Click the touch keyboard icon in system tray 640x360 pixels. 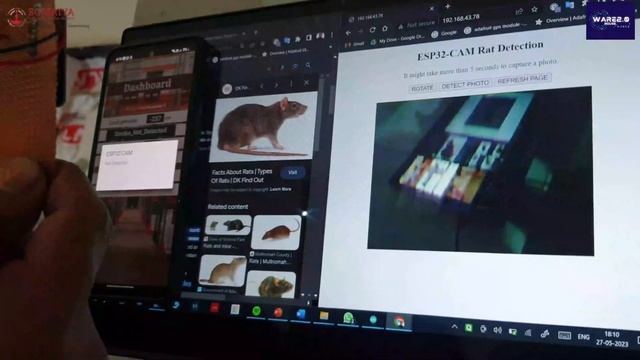point(564,336)
